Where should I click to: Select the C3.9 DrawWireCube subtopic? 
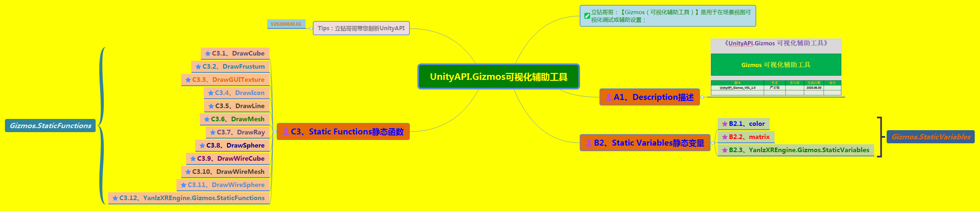click(x=228, y=158)
